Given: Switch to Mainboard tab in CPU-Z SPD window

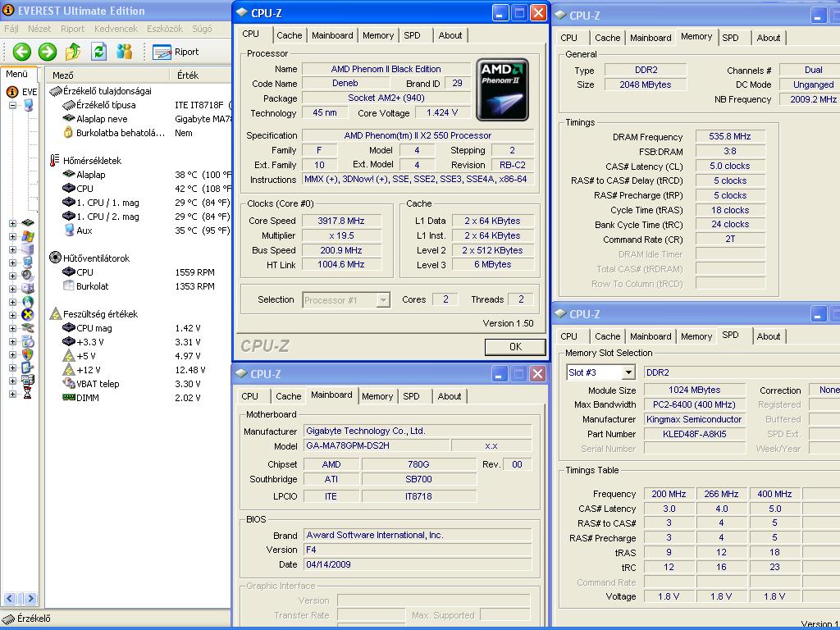Looking at the screenshot, I should pos(651,336).
